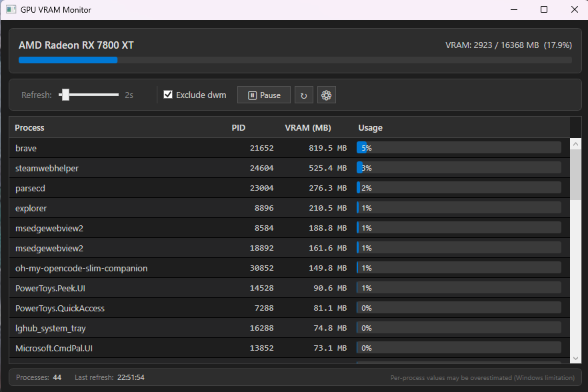Click the Refresh interval slider thumb
Screen dimensions: 588x392
point(65,95)
